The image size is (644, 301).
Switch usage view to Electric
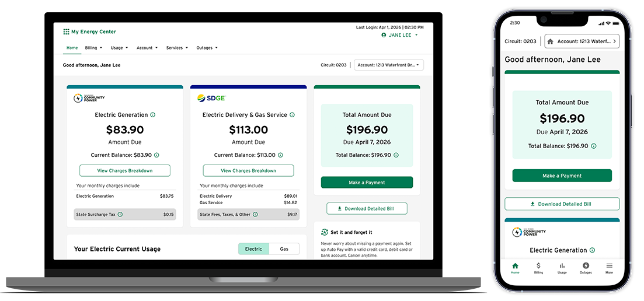coord(253,249)
